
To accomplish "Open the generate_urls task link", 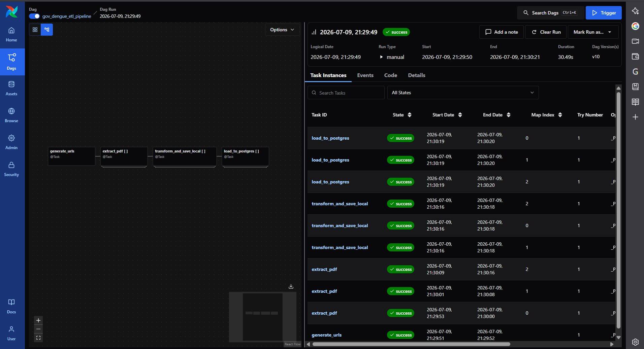I will coord(327,335).
